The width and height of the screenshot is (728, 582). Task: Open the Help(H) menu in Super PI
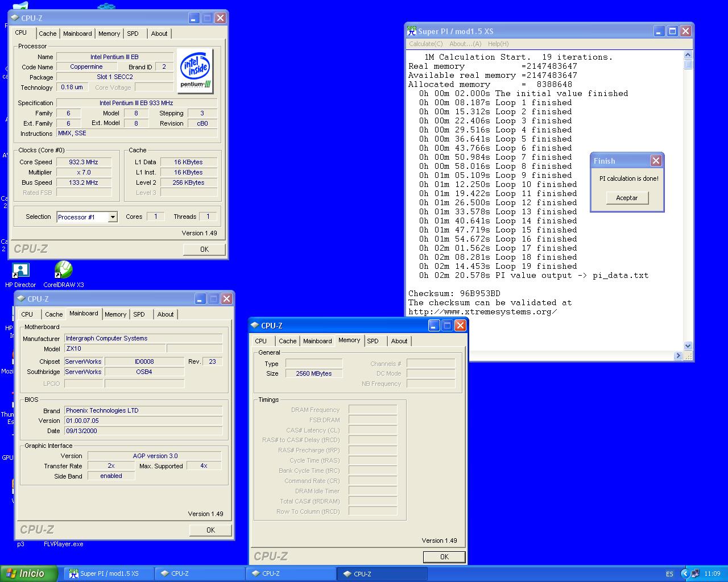click(498, 44)
